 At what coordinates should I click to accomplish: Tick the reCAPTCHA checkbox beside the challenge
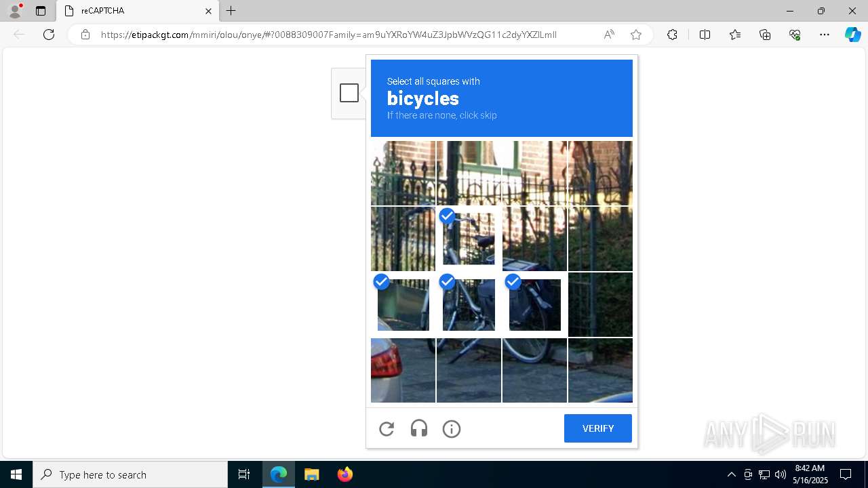pyautogui.click(x=349, y=93)
